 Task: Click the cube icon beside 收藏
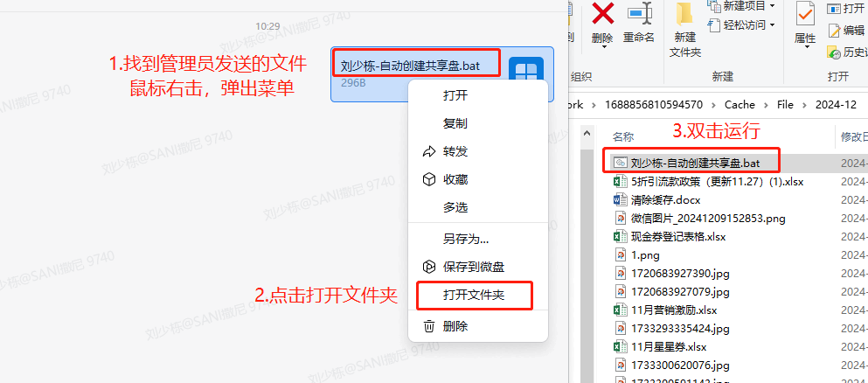click(x=429, y=179)
